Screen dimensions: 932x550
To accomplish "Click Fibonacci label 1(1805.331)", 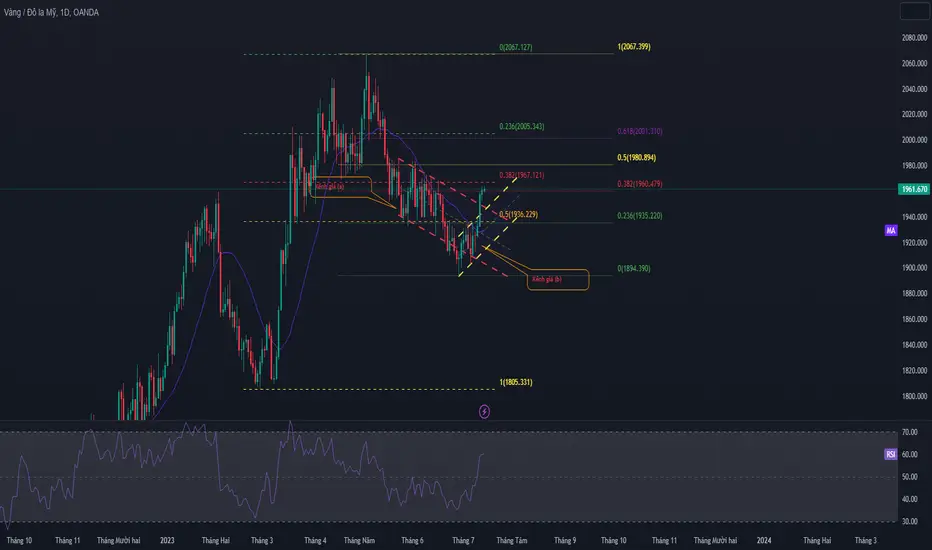I will [x=516, y=382].
